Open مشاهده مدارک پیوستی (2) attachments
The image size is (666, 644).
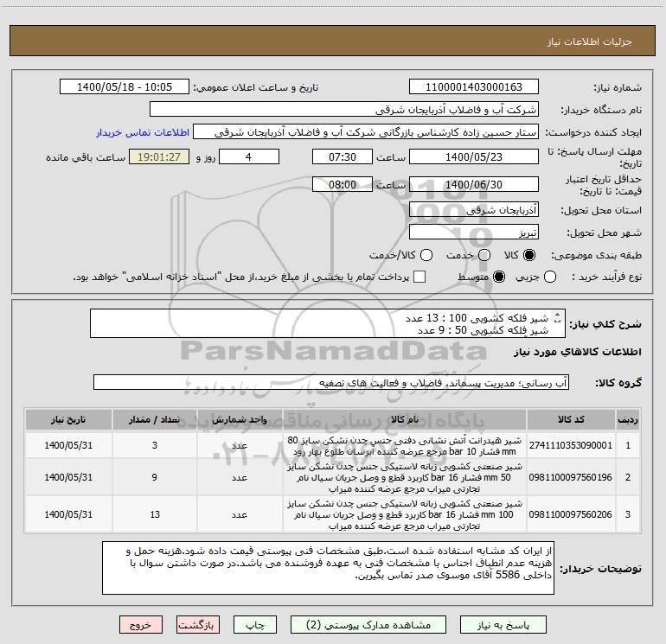coord(368,625)
